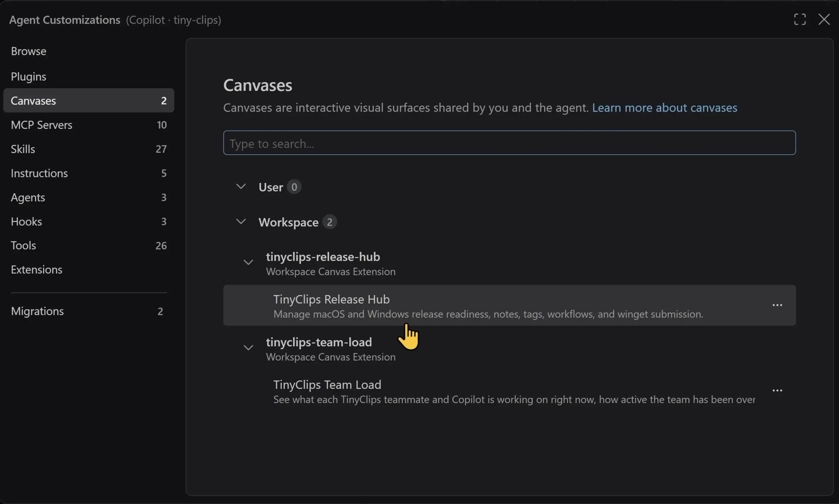The width and height of the screenshot is (839, 504).
Task: Focus the Type to search field
Action: (x=509, y=143)
